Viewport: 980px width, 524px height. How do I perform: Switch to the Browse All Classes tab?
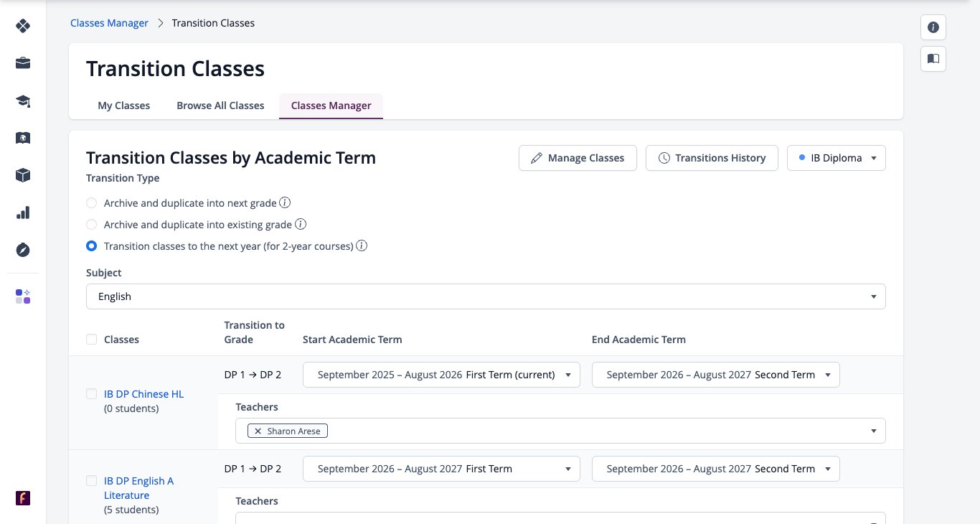(x=220, y=106)
